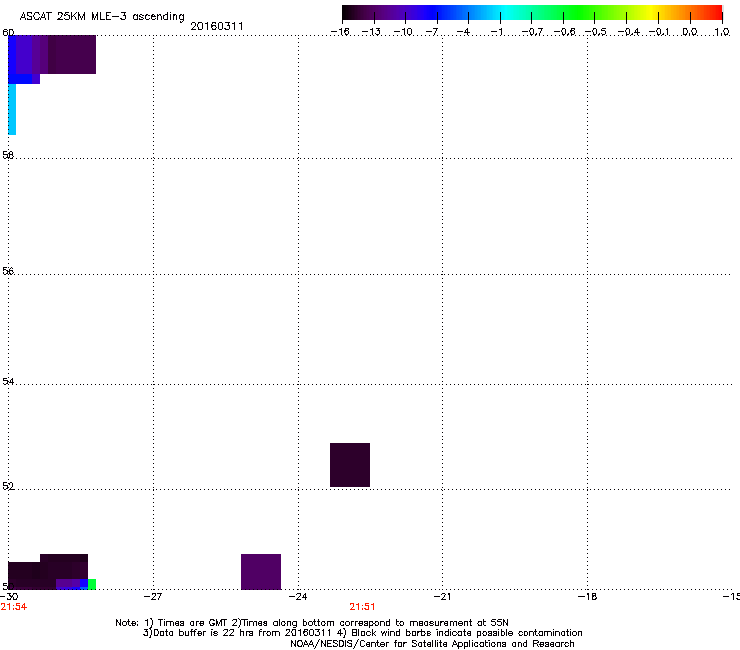The height and width of the screenshot is (650, 740).
Task: Click the small green data cell near latitude 50
Action: point(92,584)
